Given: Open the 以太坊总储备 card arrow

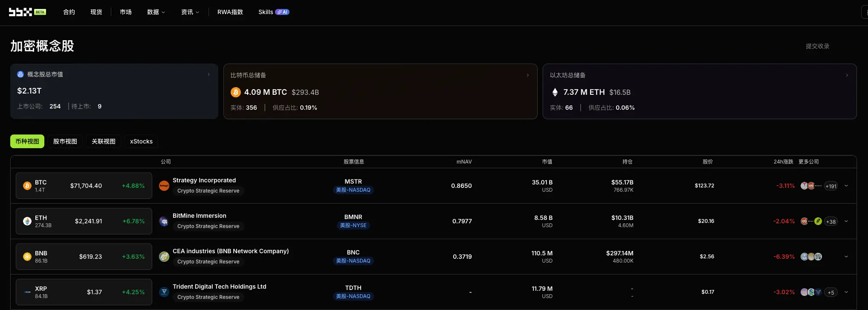Looking at the screenshot, I should click(847, 75).
